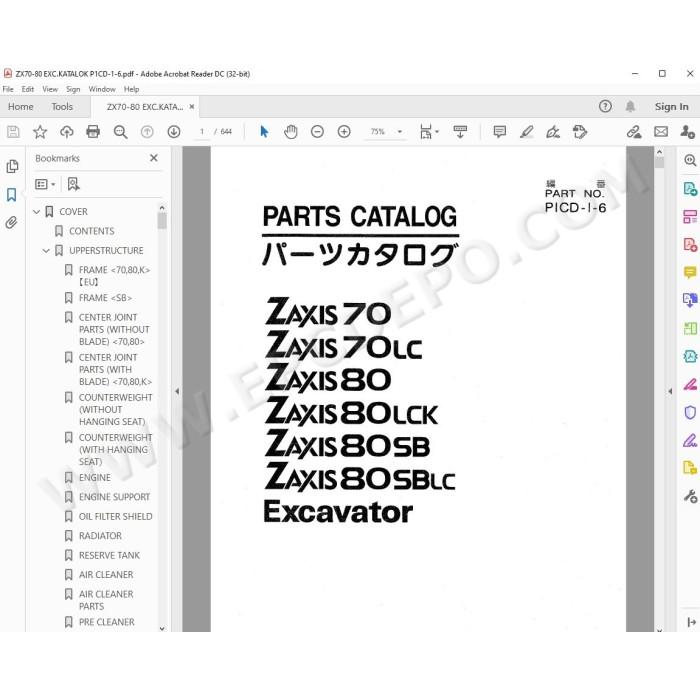The width and height of the screenshot is (700, 700).
Task: Switch to the Tools tab
Action: click(x=62, y=107)
